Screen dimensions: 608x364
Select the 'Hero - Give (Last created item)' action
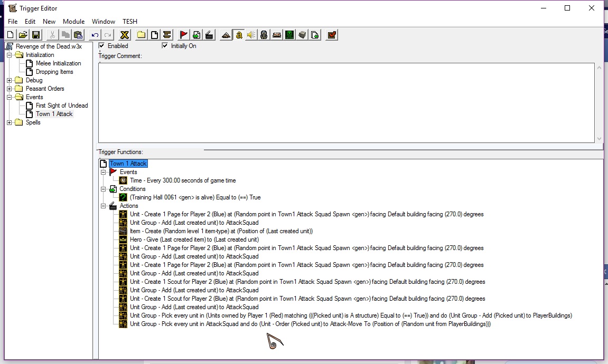tap(194, 240)
